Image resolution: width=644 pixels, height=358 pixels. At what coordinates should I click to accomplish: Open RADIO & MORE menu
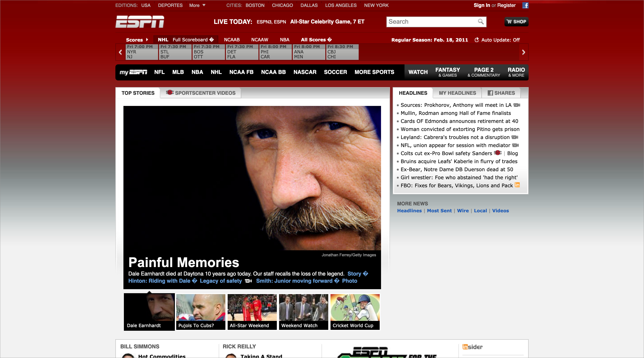click(x=516, y=72)
